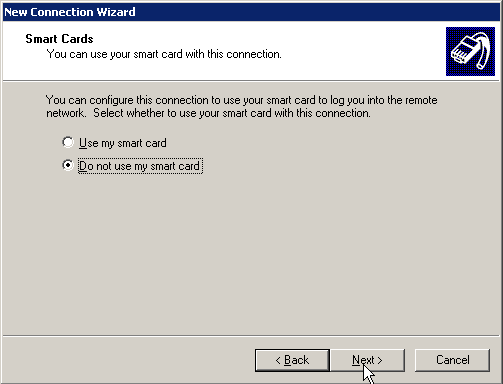Image resolution: width=503 pixels, height=384 pixels.
Task: Click the empty gray wizard page area
Action: coord(251,253)
